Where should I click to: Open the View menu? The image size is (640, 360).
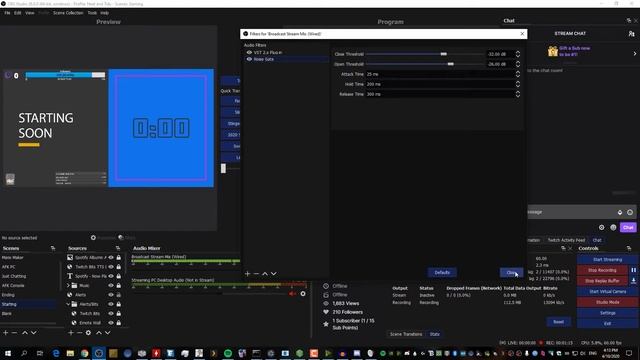pyautogui.click(x=30, y=13)
